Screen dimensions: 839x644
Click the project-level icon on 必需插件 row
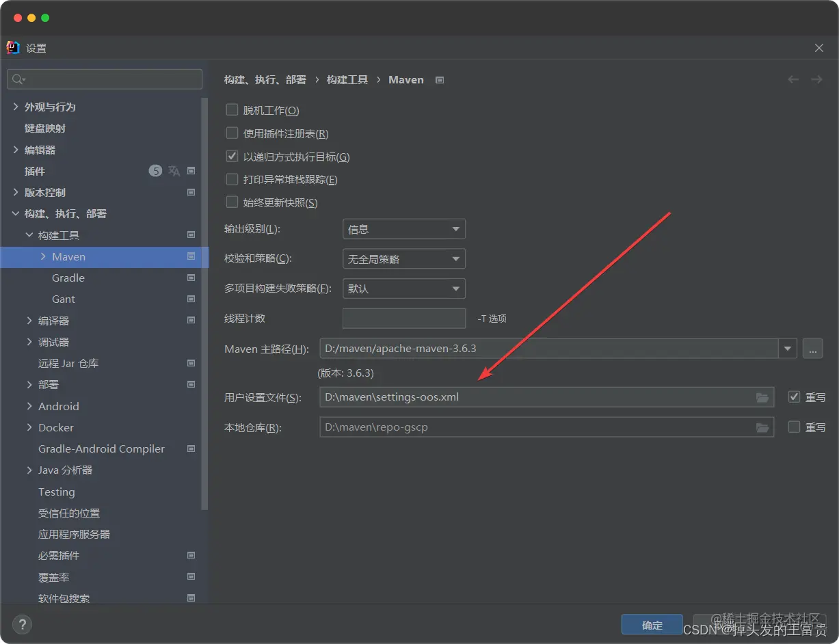point(191,556)
